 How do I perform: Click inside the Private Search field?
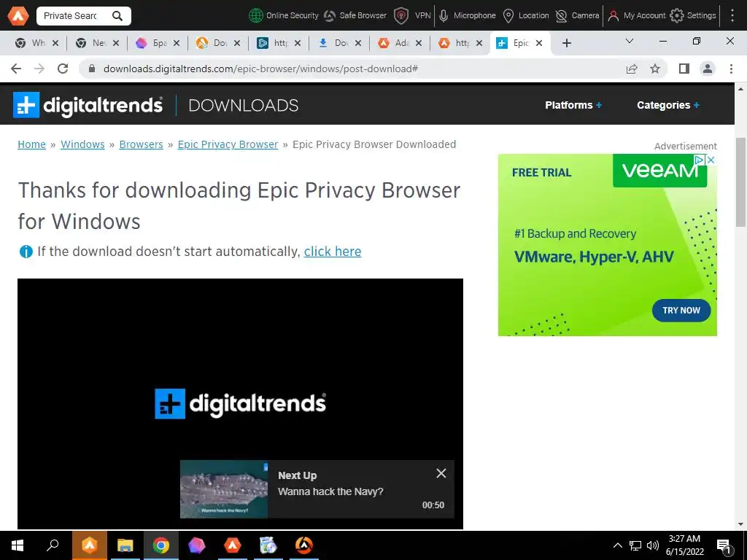tap(71, 16)
